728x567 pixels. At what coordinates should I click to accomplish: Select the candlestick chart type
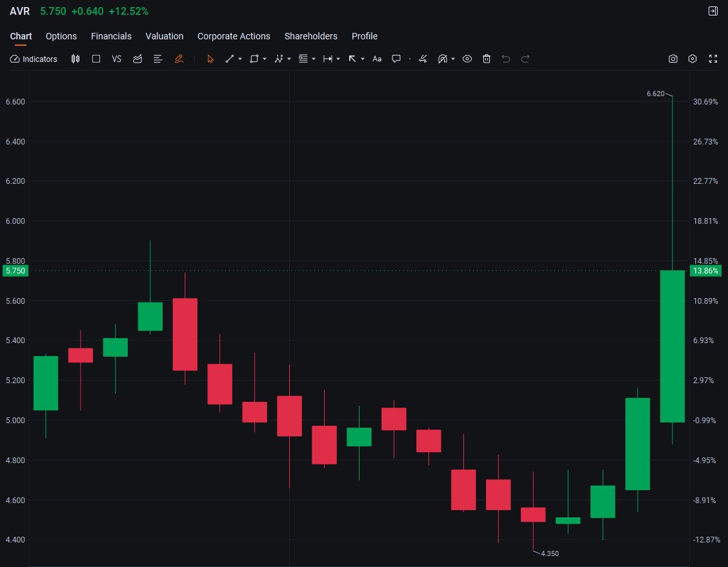tap(76, 59)
